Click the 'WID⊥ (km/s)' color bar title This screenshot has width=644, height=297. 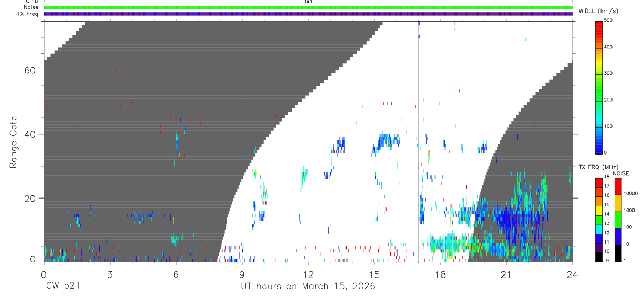click(x=599, y=10)
